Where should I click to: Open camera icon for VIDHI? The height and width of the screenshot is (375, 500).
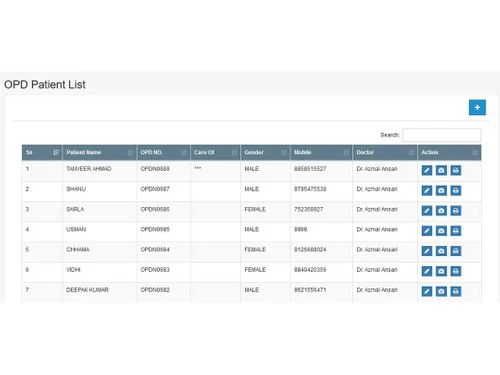tap(441, 271)
